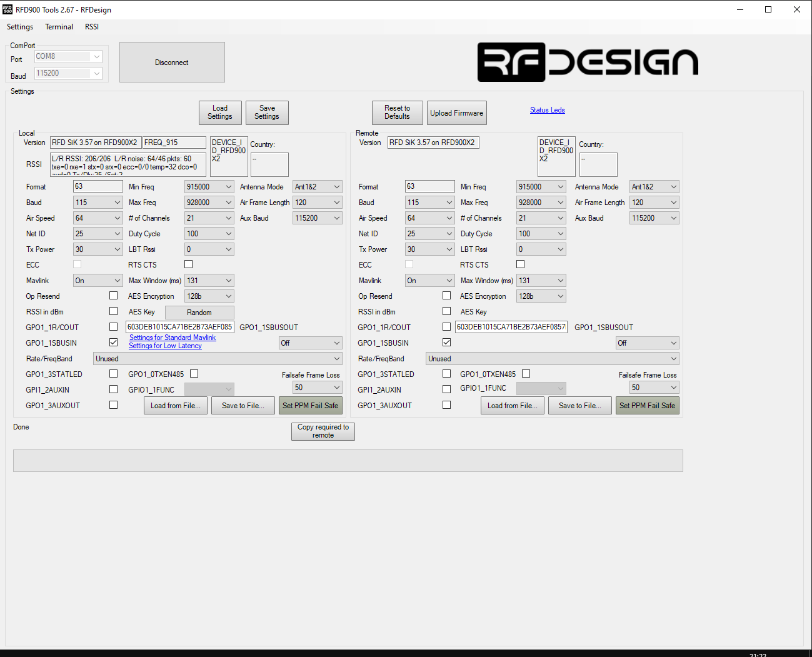Click the Local Format input field
The width and height of the screenshot is (812, 657).
98,186
